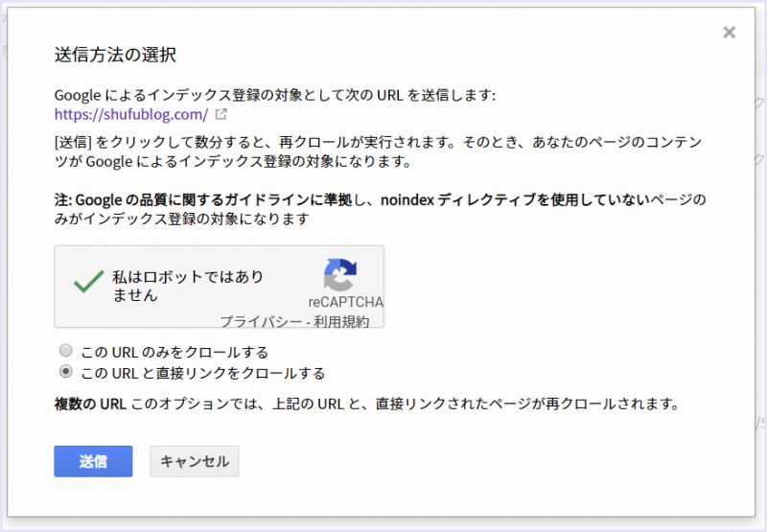Select radio button for この URL のみをクロールする
This screenshot has height=532, width=767.
coord(66,351)
